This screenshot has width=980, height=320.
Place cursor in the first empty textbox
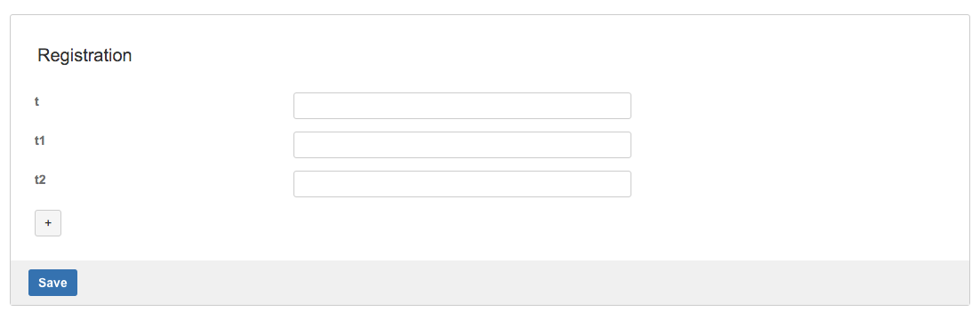tap(462, 106)
